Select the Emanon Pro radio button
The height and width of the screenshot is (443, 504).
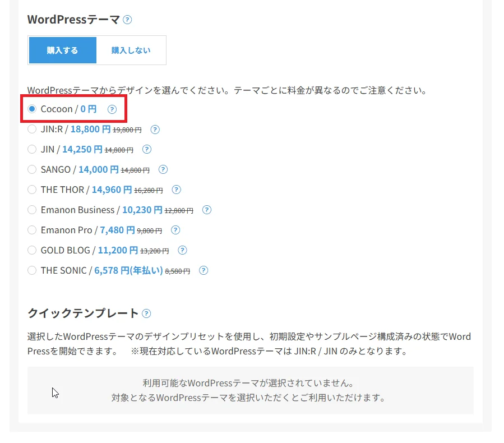point(32,230)
